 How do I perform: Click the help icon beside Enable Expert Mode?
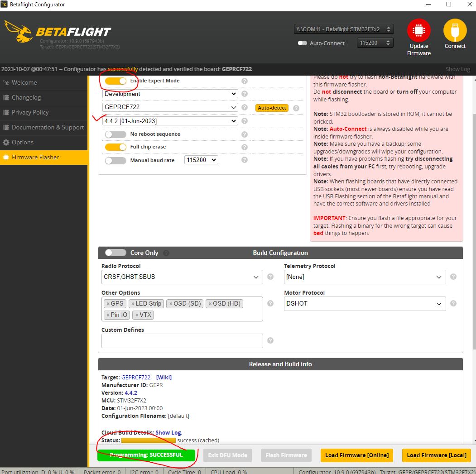point(244,81)
